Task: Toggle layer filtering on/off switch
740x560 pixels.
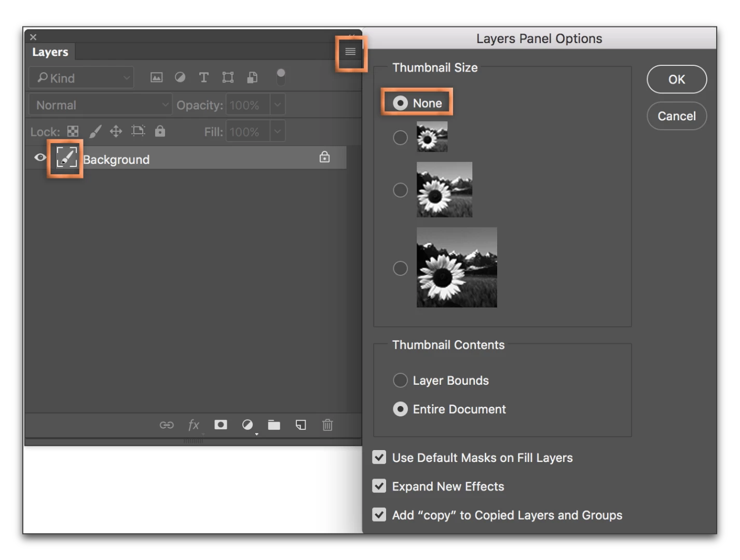Action: 281,77
